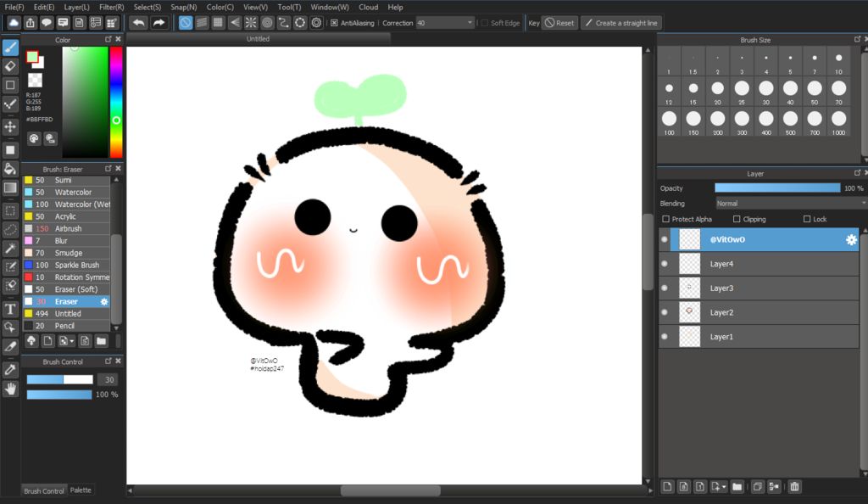Select the Brush tool in left toolbar

10,48
